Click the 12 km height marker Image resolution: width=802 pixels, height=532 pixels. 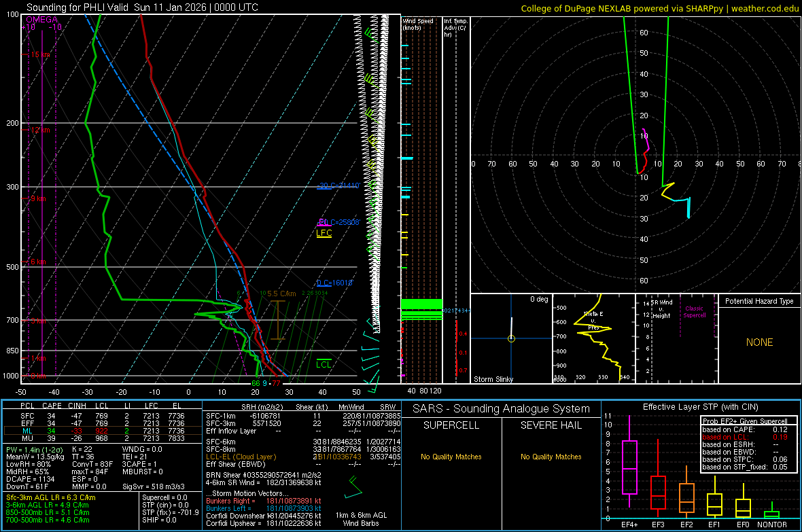tap(40, 130)
